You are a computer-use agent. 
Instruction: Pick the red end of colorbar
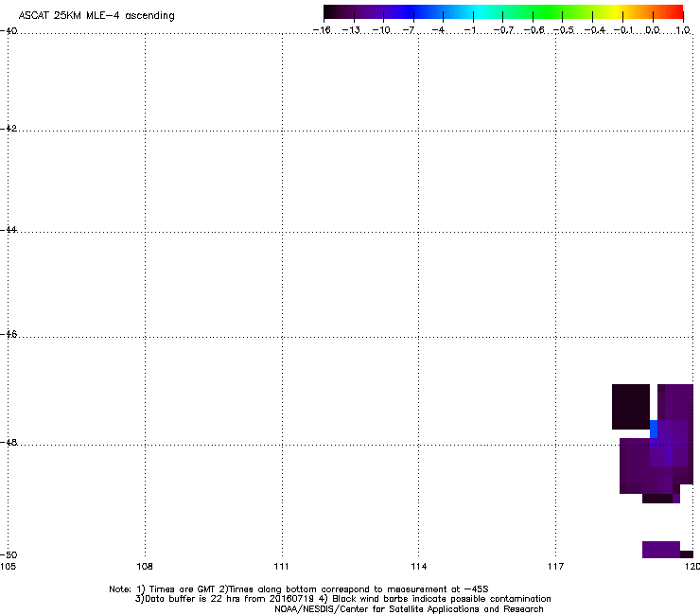pyautogui.click(x=675, y=11)
